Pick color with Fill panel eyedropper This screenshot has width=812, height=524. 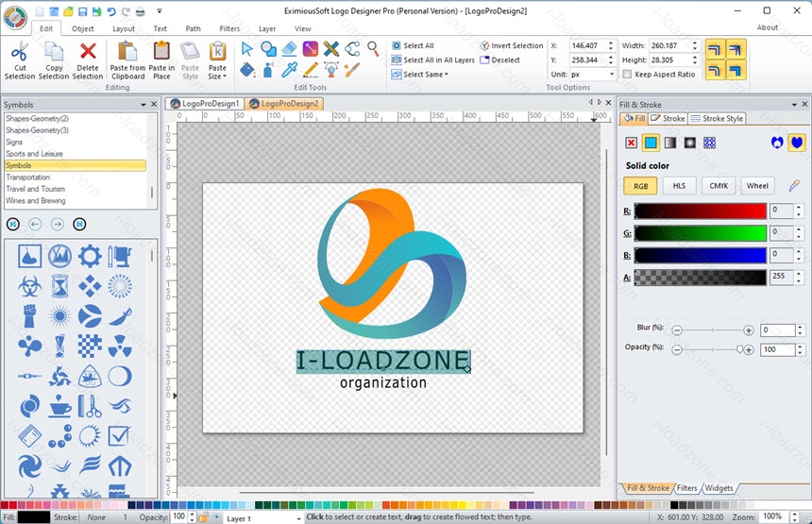[794, 185]
